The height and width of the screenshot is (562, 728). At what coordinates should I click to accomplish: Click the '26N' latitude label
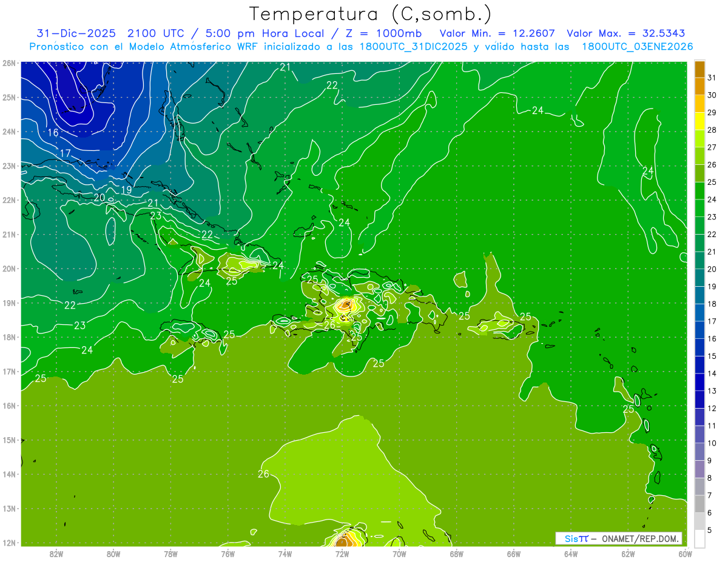click(9, 63)
